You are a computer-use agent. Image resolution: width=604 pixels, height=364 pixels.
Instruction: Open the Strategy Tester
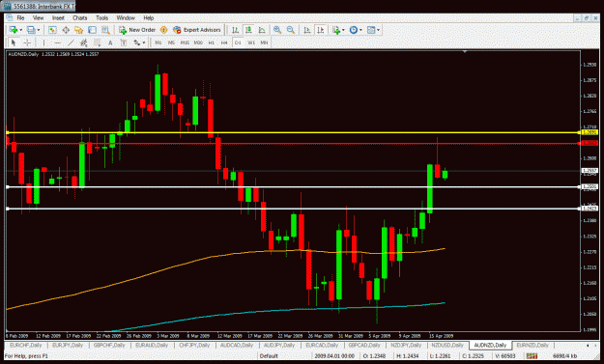tap(105, 30)
